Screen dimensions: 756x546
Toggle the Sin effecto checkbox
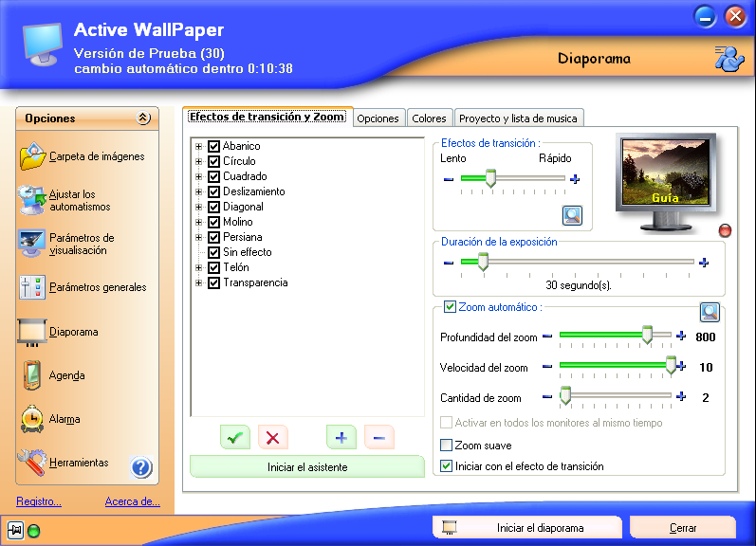[213, 252]
